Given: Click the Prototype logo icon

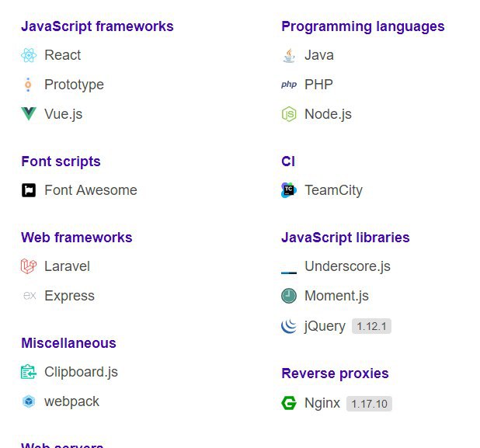Looking at the screenshot, I should pos(28,85).
